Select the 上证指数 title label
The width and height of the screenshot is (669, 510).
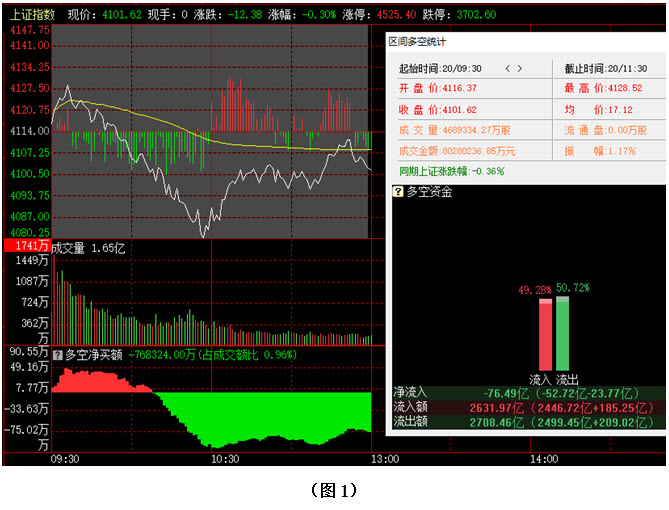click(x=32, y=15)
